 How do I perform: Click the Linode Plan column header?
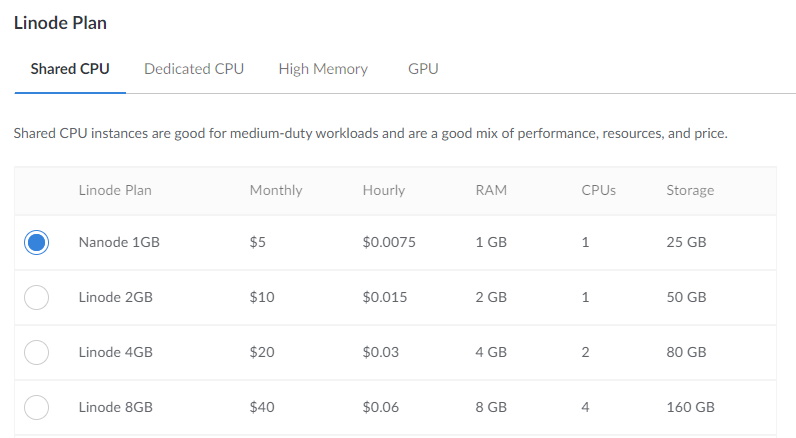(115, 190)
